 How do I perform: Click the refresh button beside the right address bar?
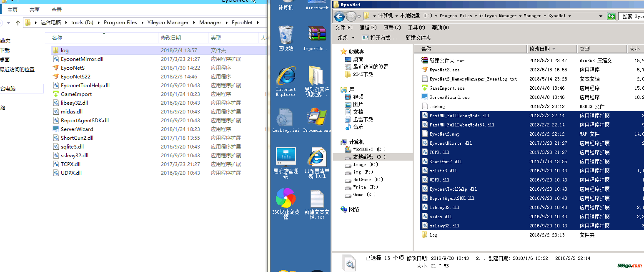tap(611, 16)
